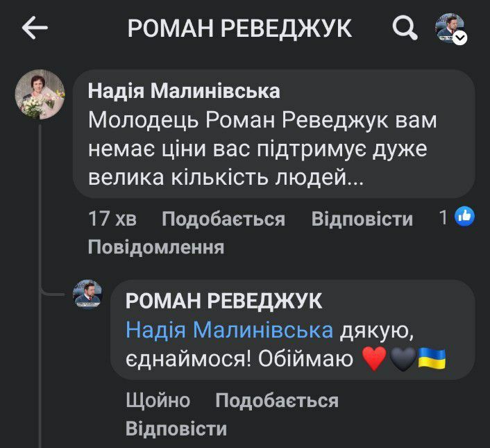The height and width of the screenshot is (448, 490).
Task: Open the bold Надія Малинівська commenter name
Action: tap(184, 91)
